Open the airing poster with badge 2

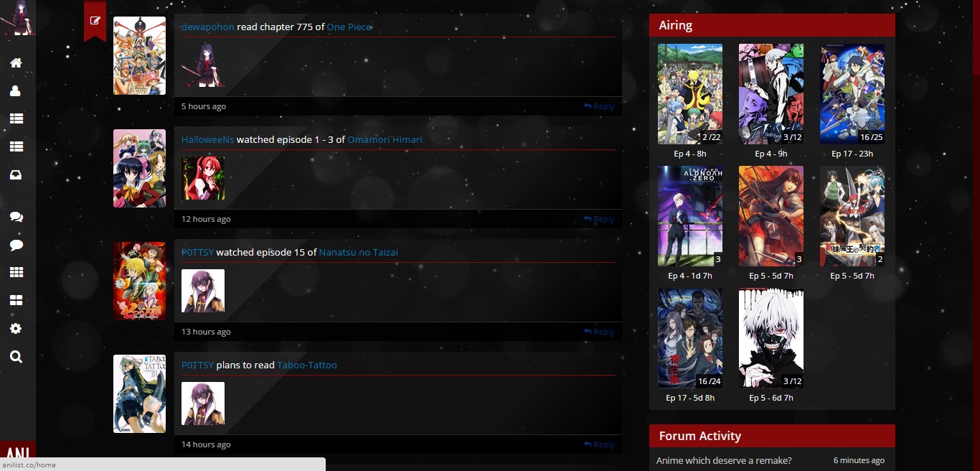tap(852, 216)
